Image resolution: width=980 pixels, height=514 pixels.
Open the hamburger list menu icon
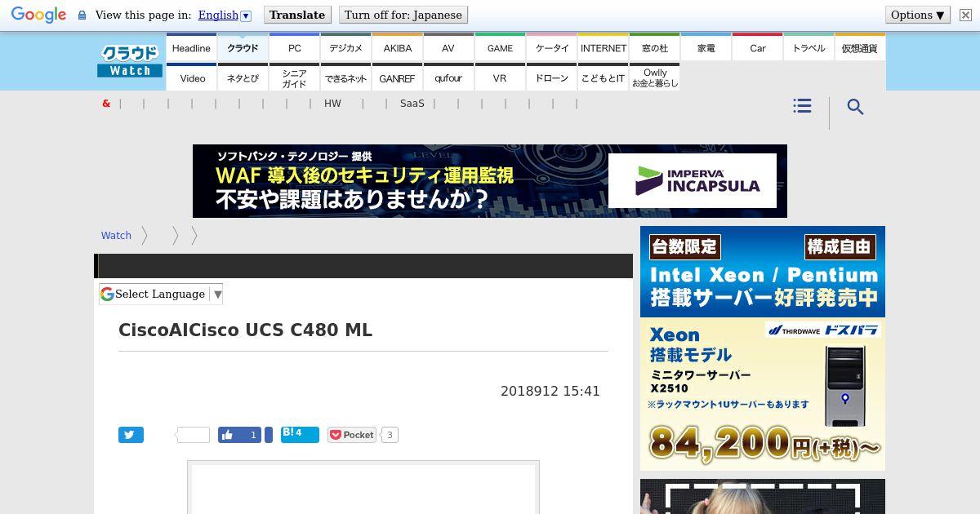point(803,106)
